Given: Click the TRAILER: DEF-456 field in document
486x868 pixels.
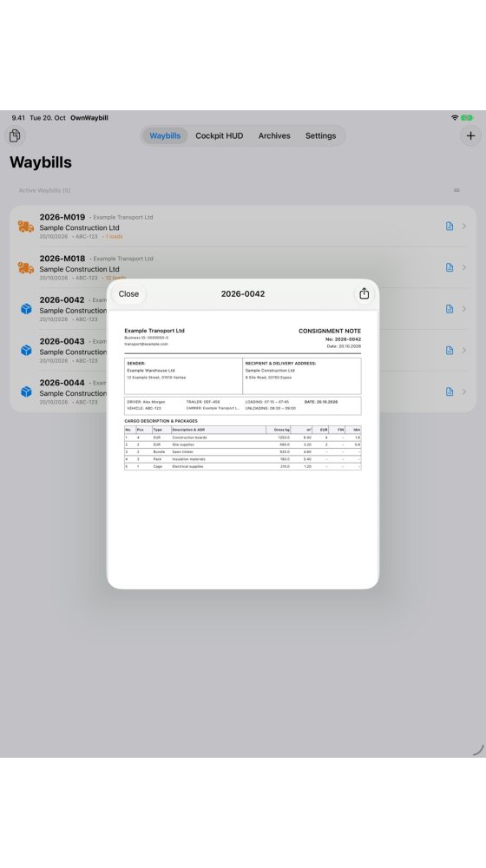Looking at the screenshot, I should click(x=203, y=402).
